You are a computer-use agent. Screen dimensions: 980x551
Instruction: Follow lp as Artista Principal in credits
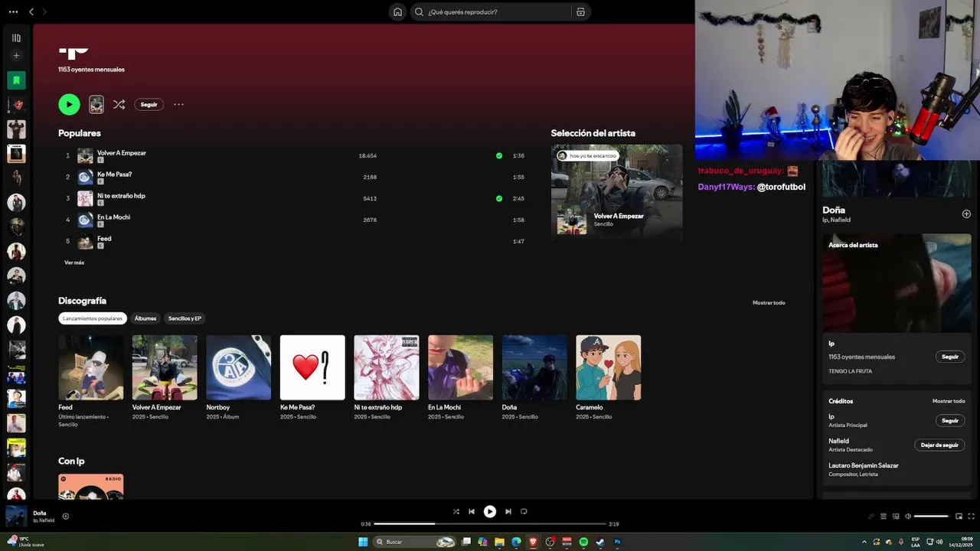click(x=950, y=420)
